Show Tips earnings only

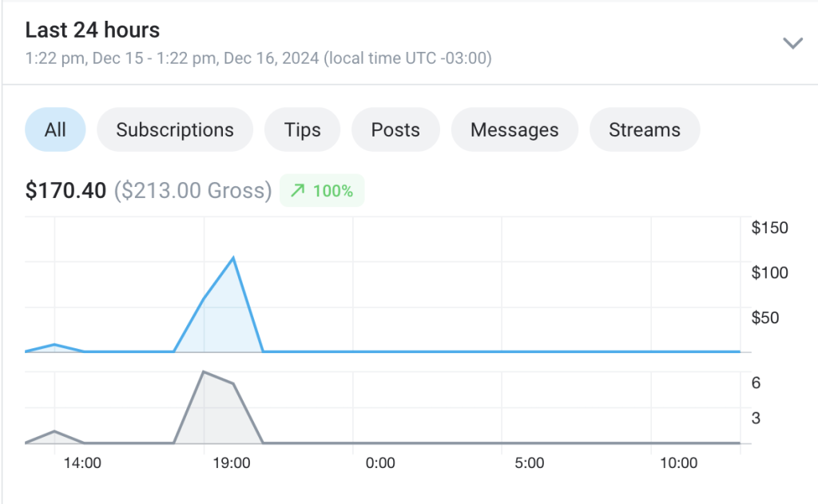pos(302,129)
